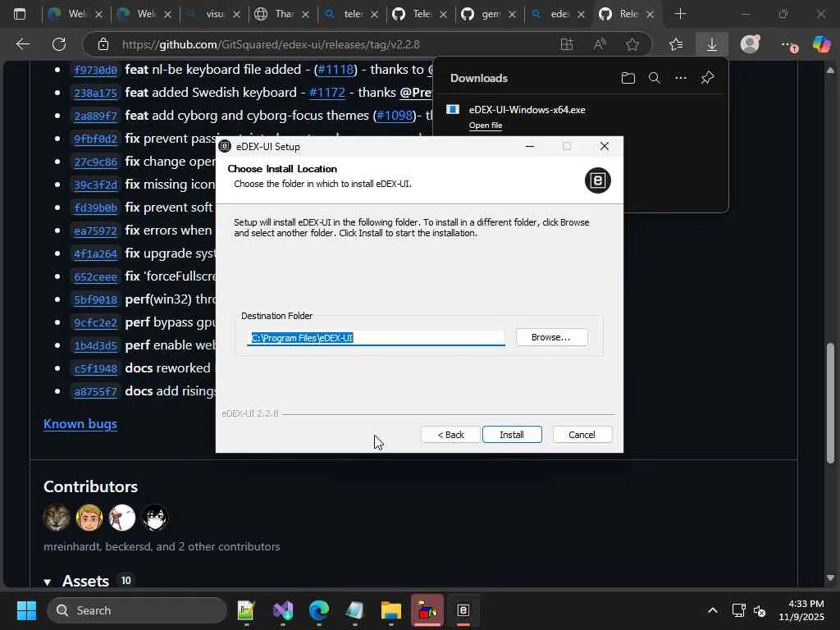The width and height of the screenshot is (840, 630).
Task: Click the Destination Folder path field
Action: 376,337
